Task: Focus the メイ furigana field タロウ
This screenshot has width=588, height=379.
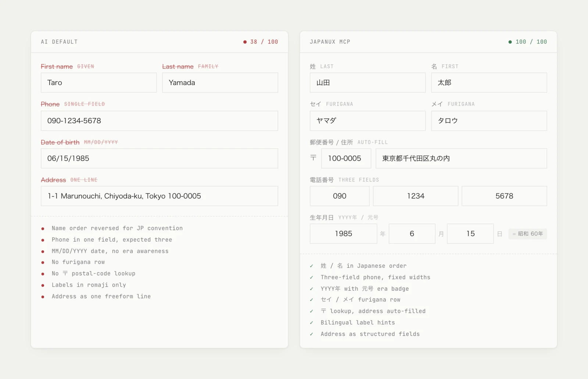Action: [489, 121]
